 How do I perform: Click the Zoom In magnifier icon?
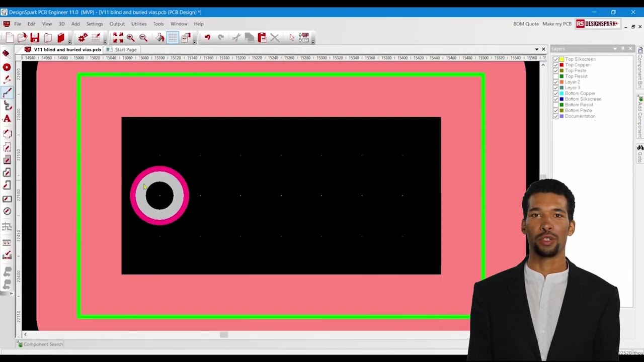pyautogui.click(x=130, y=38)
